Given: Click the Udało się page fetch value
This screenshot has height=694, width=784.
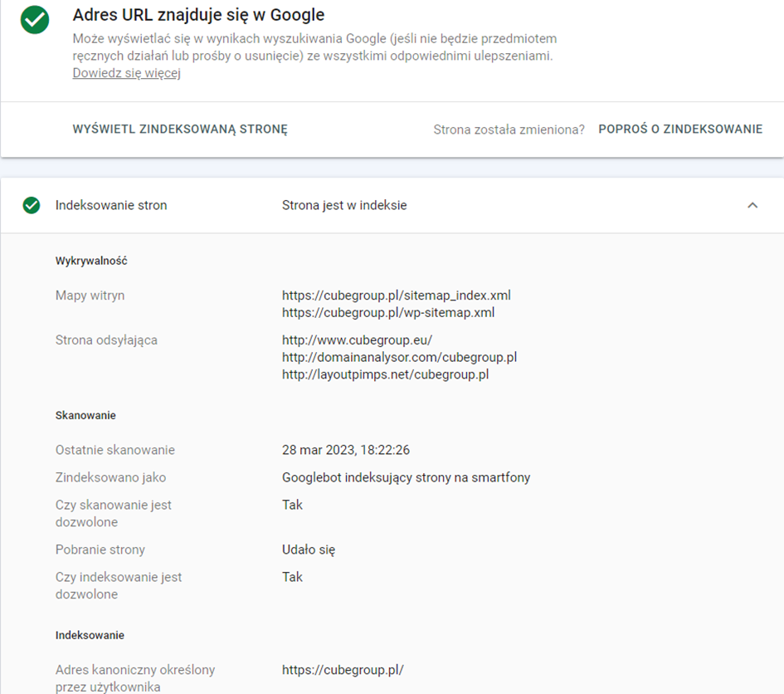Looking at the screenshot, I should coord(309,550).
